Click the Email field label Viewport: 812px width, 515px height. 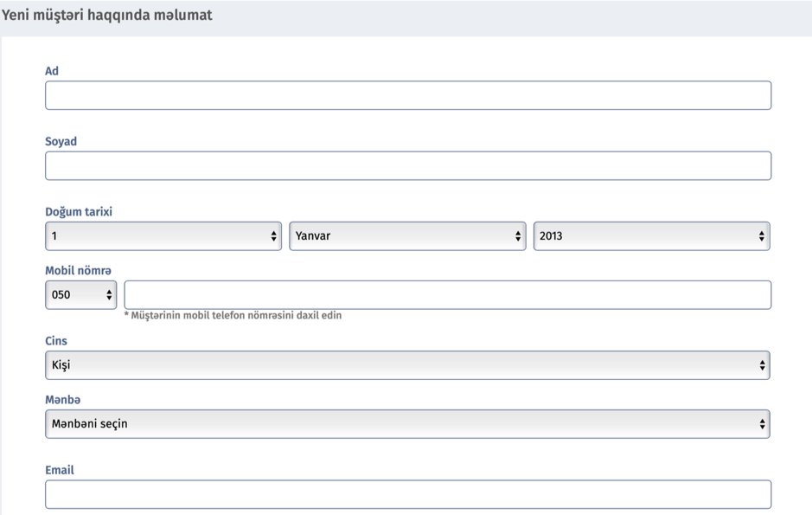click(x=60, y=470)
